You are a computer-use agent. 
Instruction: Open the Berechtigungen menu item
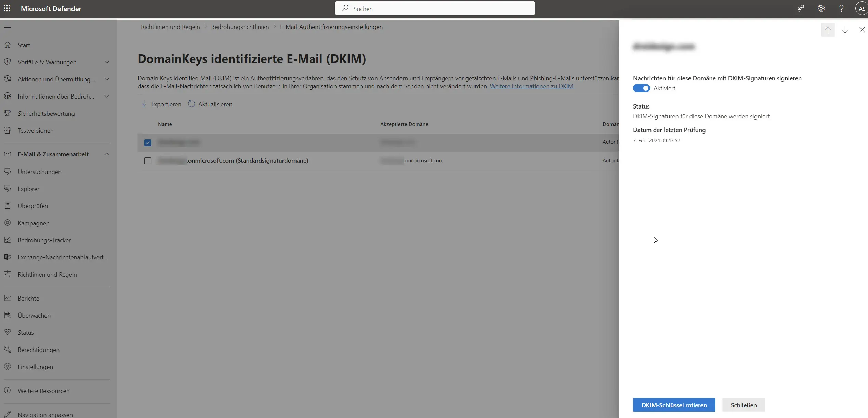[39, 350]
